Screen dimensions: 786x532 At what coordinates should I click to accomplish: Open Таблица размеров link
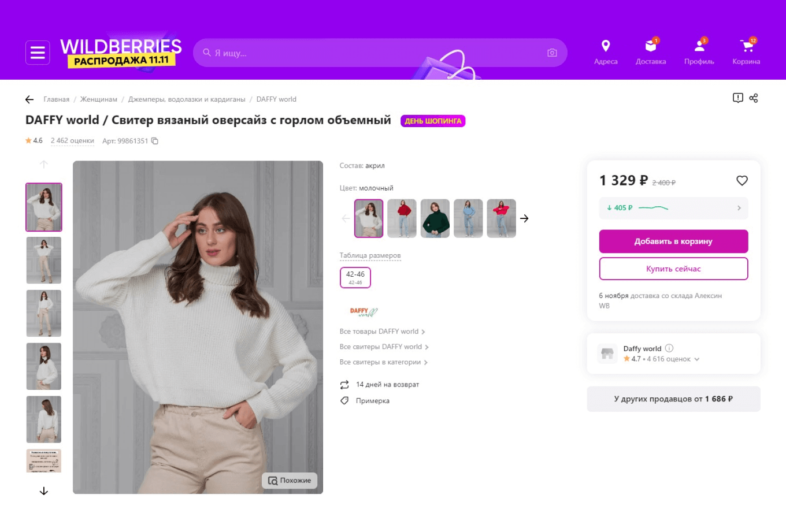point(370,255)
